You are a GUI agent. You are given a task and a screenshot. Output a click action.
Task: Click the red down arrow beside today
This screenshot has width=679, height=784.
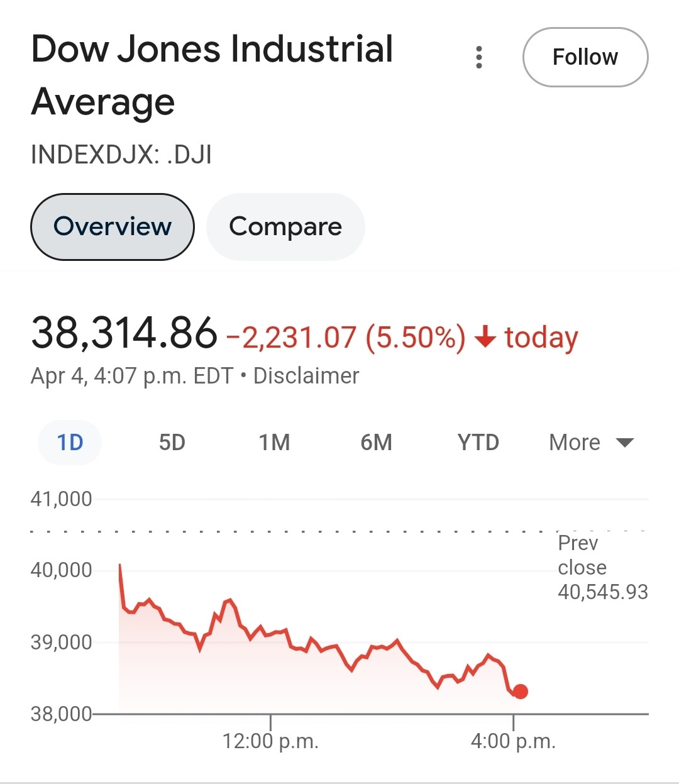pyautogui.click(x=485, y=337)
